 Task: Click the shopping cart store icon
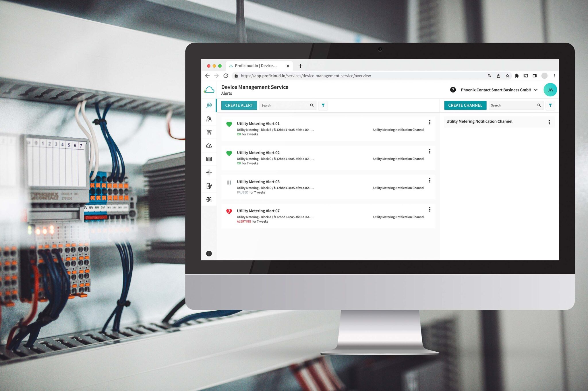coord(209,132)
